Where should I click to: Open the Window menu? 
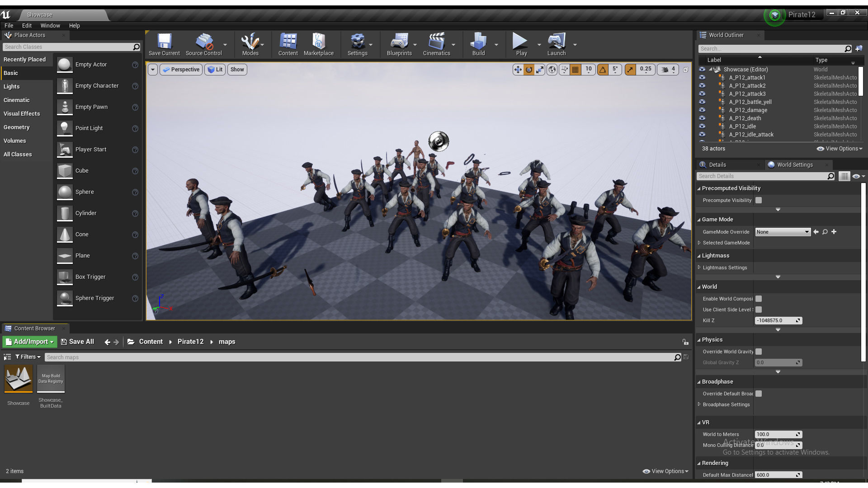click(50, 26)
